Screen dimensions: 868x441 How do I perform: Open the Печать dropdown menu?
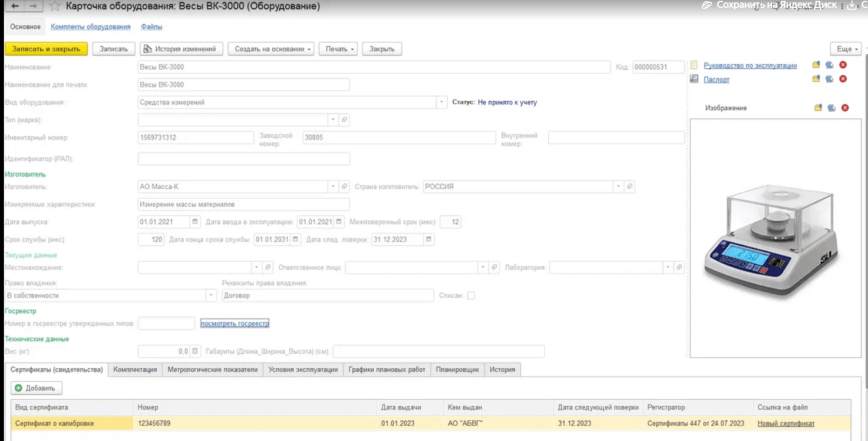pyautogui.click(x=338, y=49)
